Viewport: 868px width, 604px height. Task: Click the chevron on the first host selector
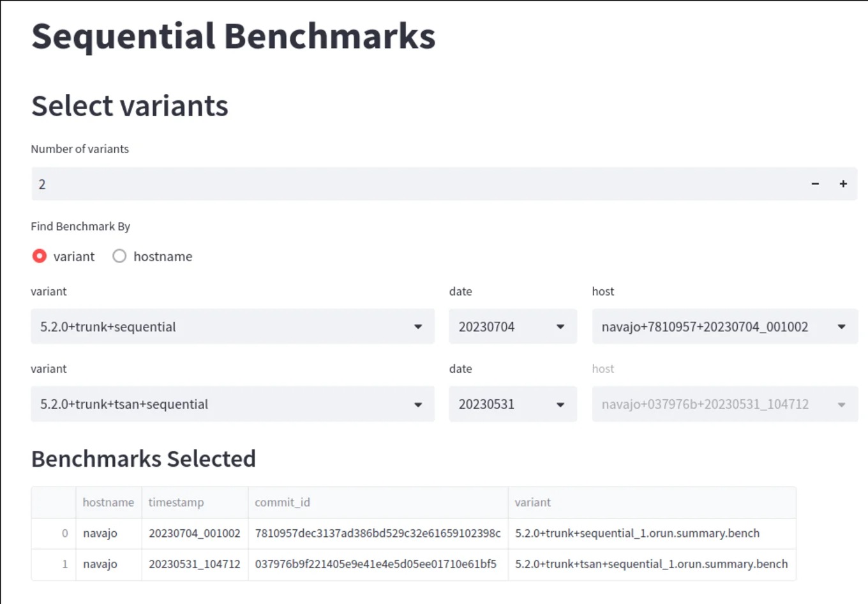[x=841, y=326]
